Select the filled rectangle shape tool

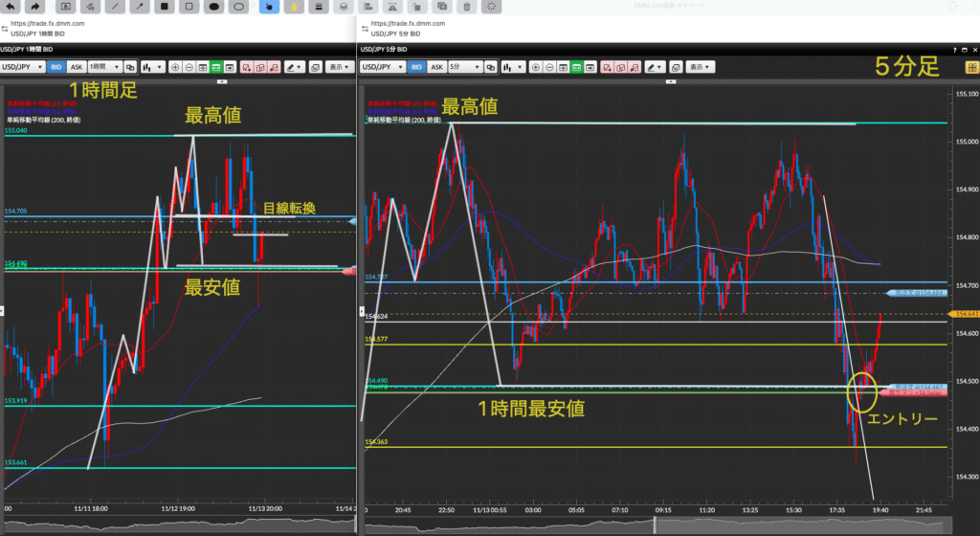[x=164, y=6]
